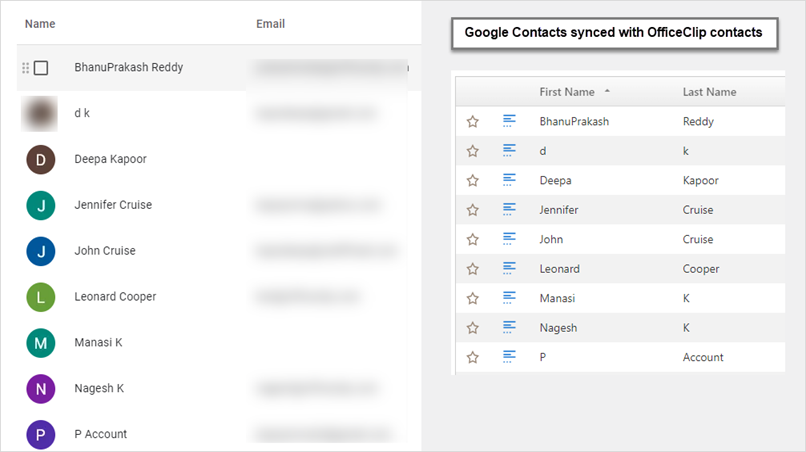This screenshot has height=452, width=806.
Task: Click last name Account in OfficeClip table
Action: click(703, 357)
